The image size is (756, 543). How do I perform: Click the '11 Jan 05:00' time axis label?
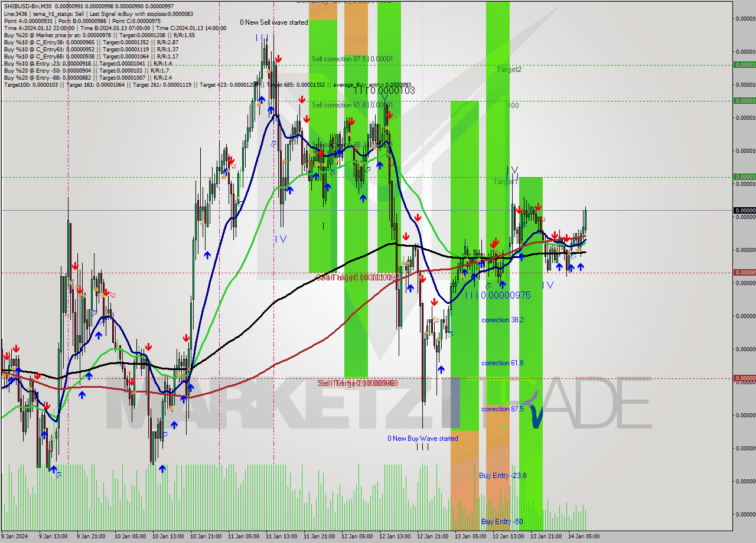pyautogui.click(x=244, y=537)
